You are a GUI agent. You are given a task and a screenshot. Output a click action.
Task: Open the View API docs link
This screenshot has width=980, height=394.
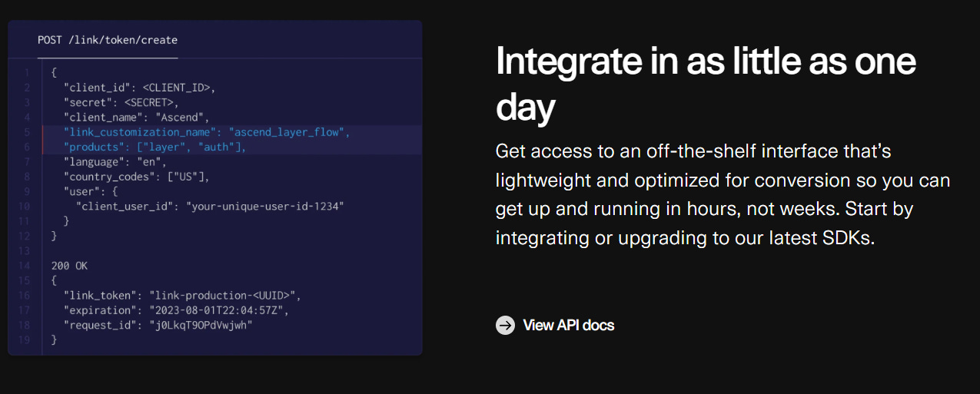[568, 325]
